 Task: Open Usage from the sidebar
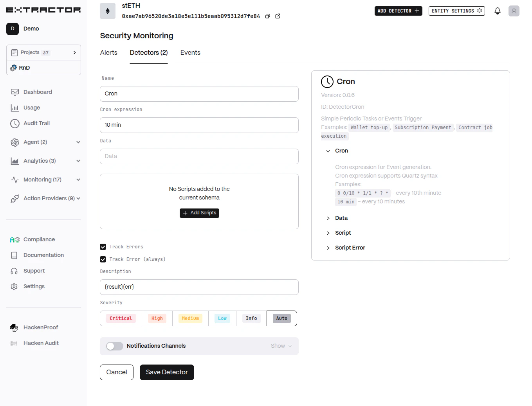click(31, 108)
